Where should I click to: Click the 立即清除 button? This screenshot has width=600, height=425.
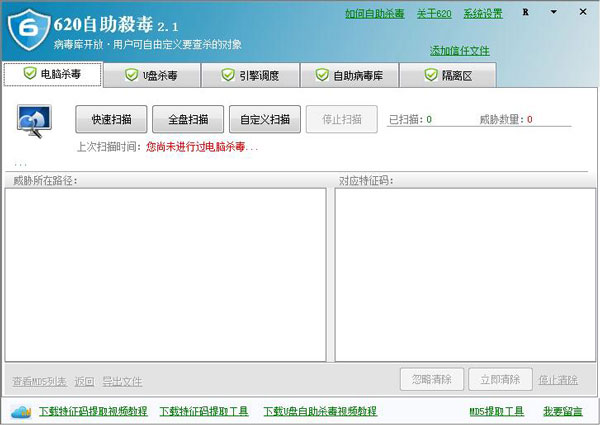coord(501,379)
